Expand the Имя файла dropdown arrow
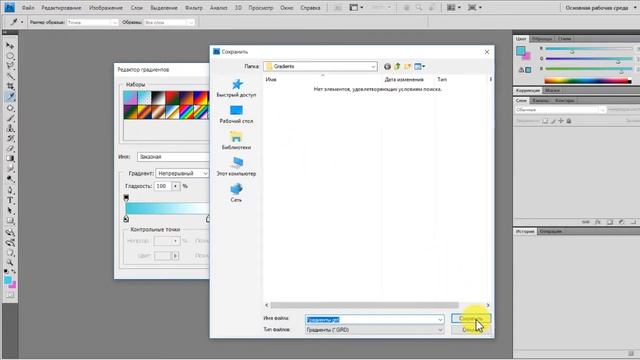The width and height of the screenshot is (640, 360). pos(440,320)
